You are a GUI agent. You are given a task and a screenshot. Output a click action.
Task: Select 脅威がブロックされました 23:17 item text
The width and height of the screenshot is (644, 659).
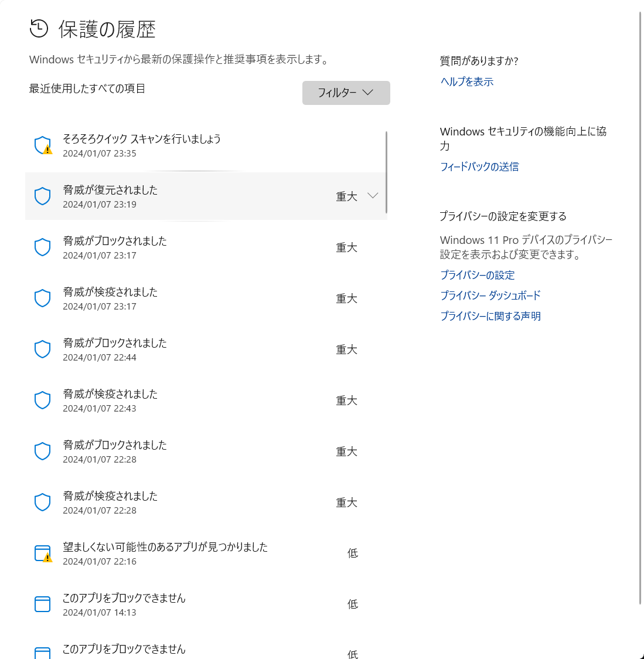point(115,241)
